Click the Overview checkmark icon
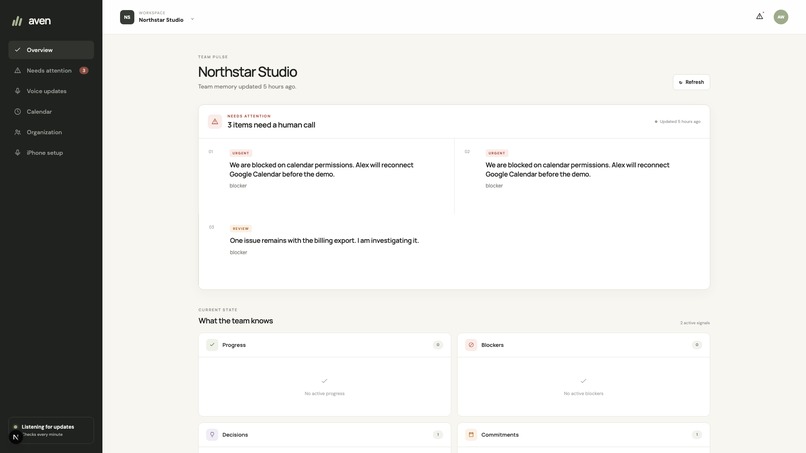Screen dimensions: 806x453 [17, 50]
